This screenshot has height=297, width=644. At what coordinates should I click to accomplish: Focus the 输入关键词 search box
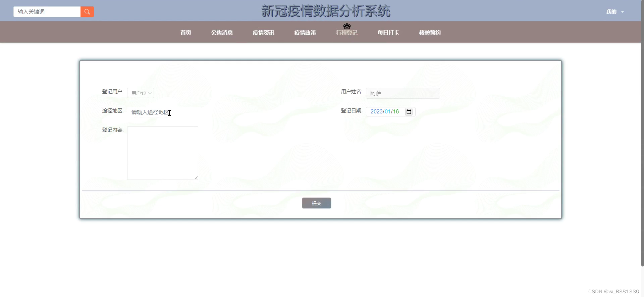click(x=47, y=12)
